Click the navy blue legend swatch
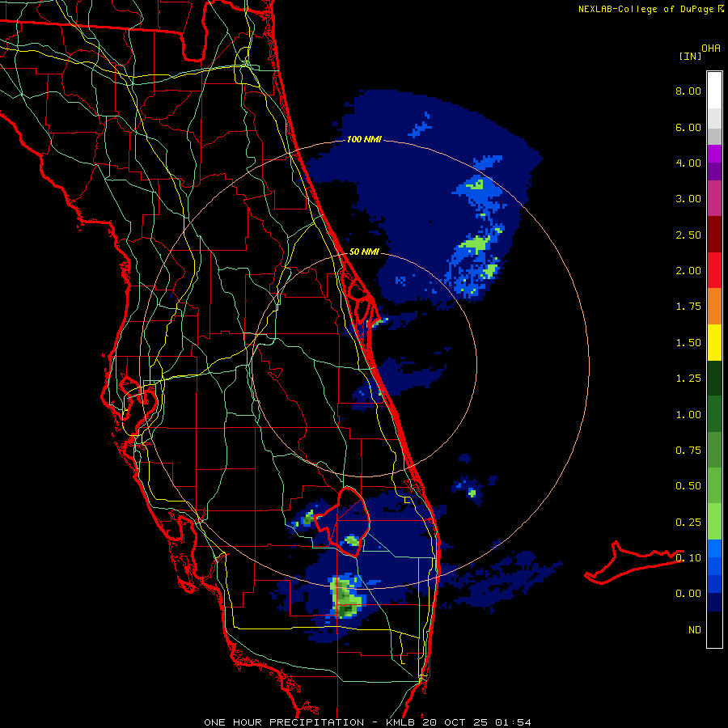This screenshot has height=728, width=728. (714, 602)
